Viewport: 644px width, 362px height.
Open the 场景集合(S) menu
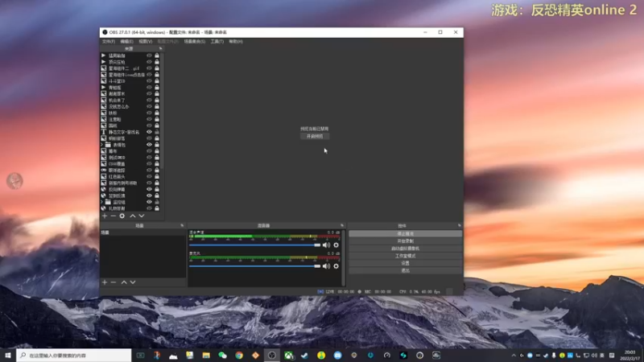click(194, 42)
